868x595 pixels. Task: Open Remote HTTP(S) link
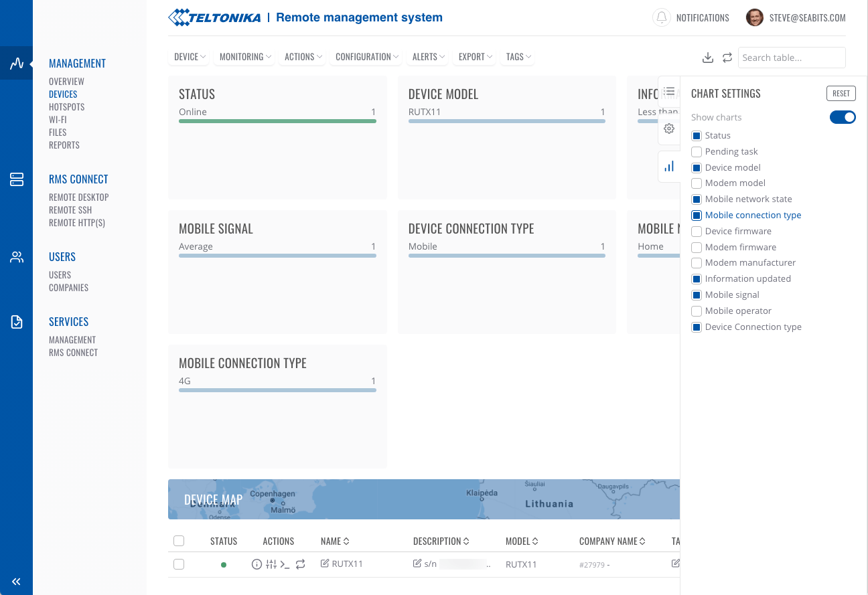point(77,223)
